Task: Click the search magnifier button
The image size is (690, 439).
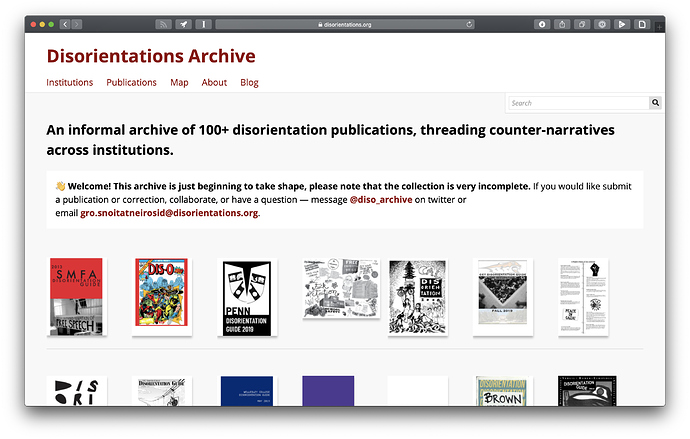Action: click(655, 102)
